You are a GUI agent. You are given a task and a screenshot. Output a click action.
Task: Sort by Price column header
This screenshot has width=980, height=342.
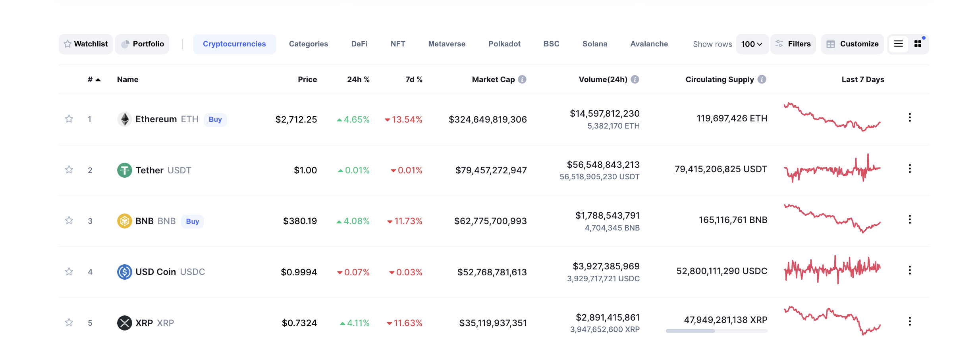tap(307, 79)
